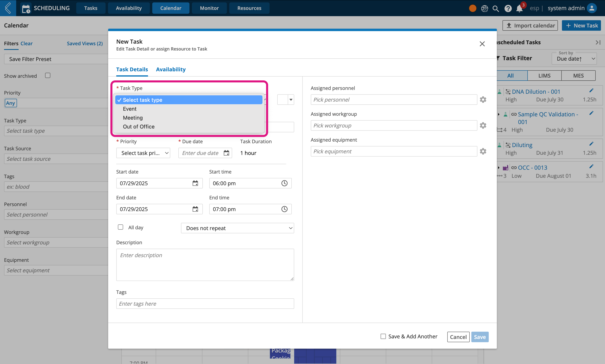This screenshot has width=605, height=364.
Task: Open the Start time clock picker
Action: click(284, 183)
